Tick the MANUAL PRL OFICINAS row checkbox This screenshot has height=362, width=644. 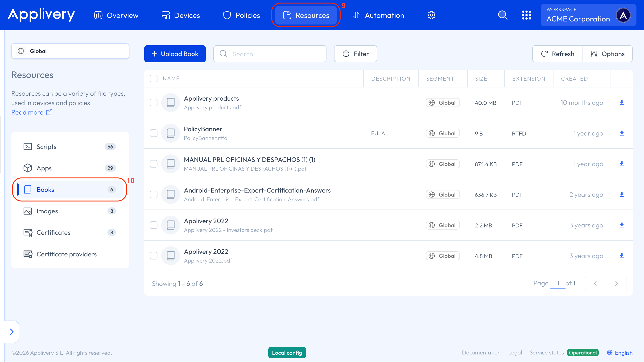pyautogui.click(x=153, y=164)
